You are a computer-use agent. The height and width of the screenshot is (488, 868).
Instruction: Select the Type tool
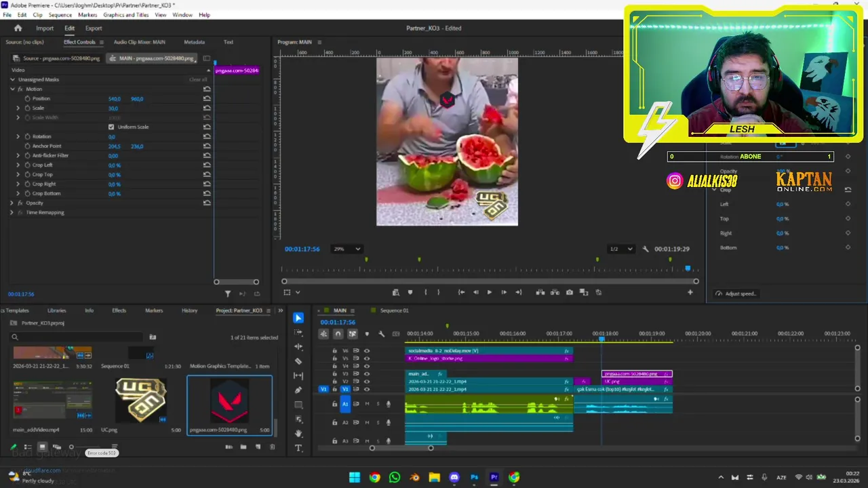click(x=298, y=448)
